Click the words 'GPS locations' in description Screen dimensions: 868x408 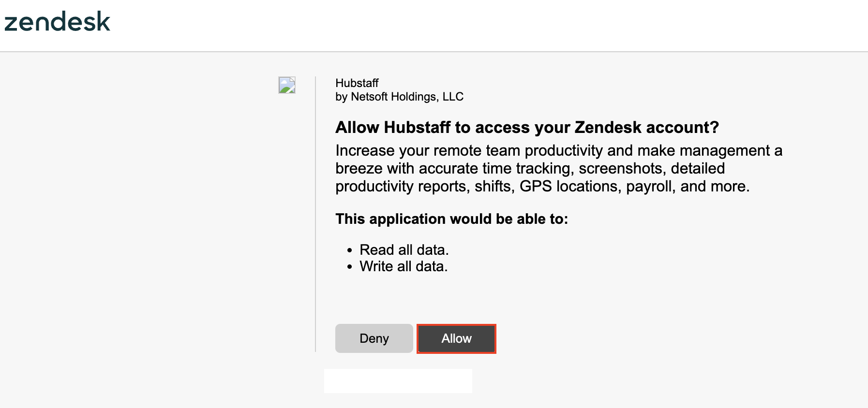point(569,187)
